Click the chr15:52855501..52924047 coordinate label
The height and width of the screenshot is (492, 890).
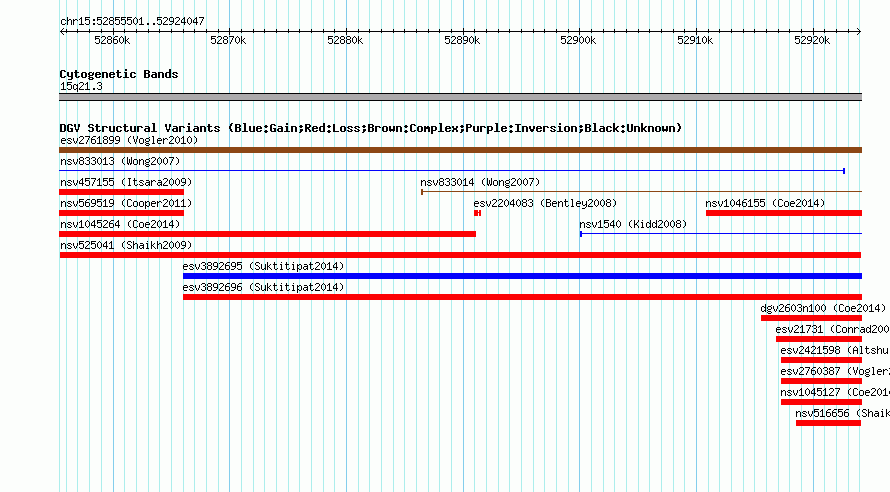tap(132, 21)
